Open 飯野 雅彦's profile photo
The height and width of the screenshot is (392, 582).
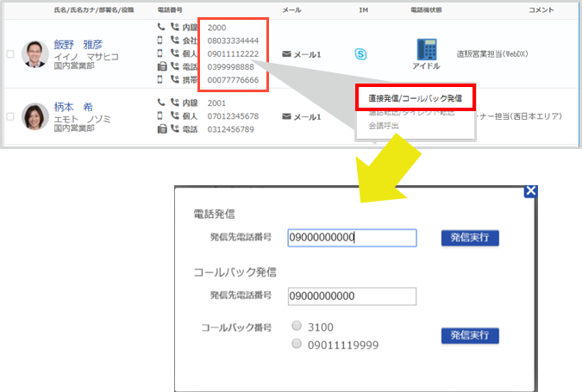coord(35,54)
